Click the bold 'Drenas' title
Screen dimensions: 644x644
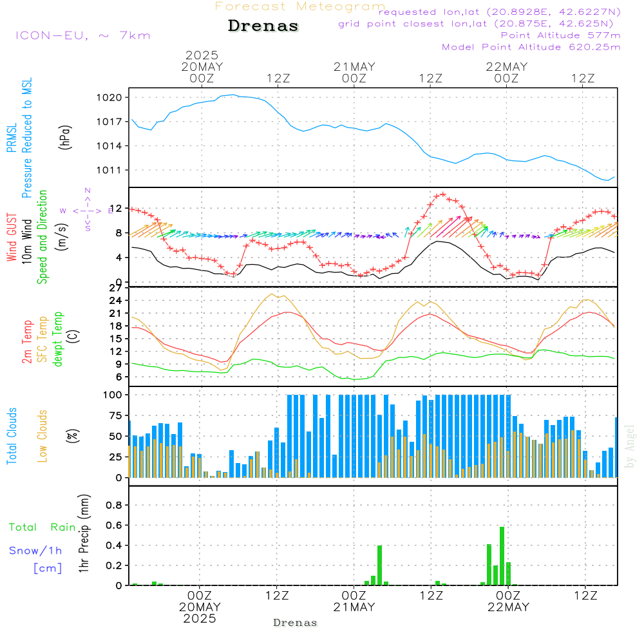(263, 26)
